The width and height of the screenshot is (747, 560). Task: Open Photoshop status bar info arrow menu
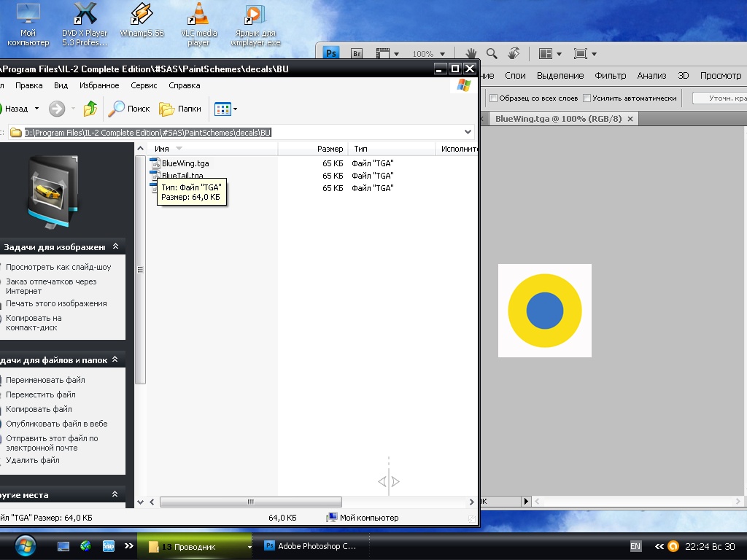526,501
